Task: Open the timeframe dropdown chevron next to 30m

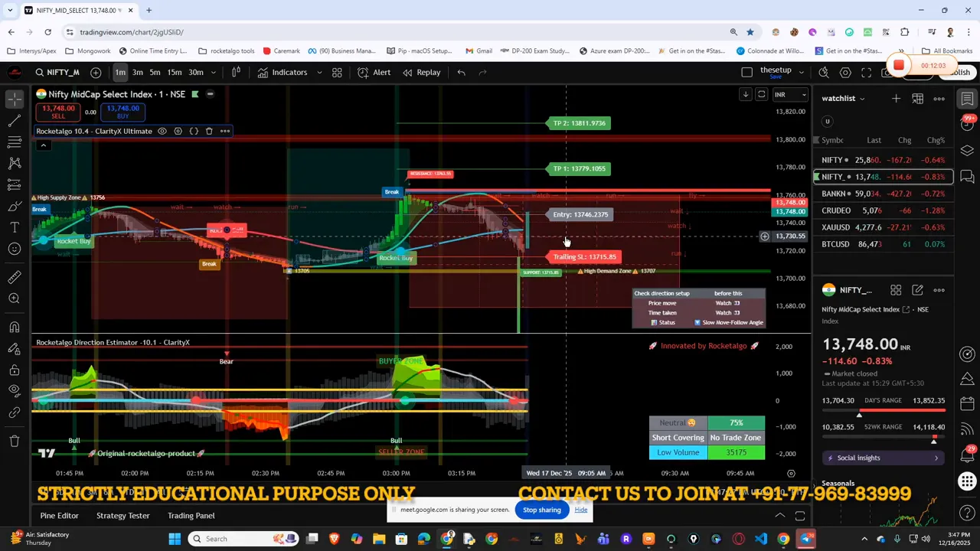Action: click(215, 72)
